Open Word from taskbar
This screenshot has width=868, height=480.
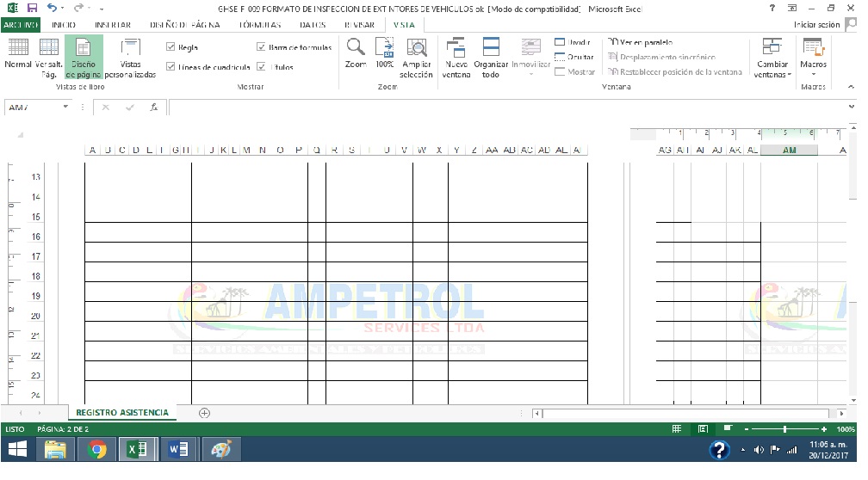[x=178, y=450]
